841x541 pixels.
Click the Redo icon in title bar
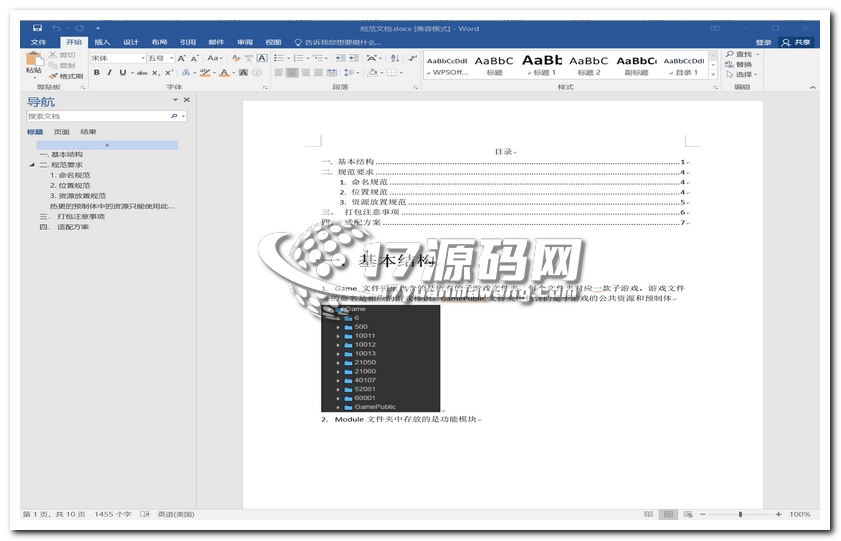point(79,28)
